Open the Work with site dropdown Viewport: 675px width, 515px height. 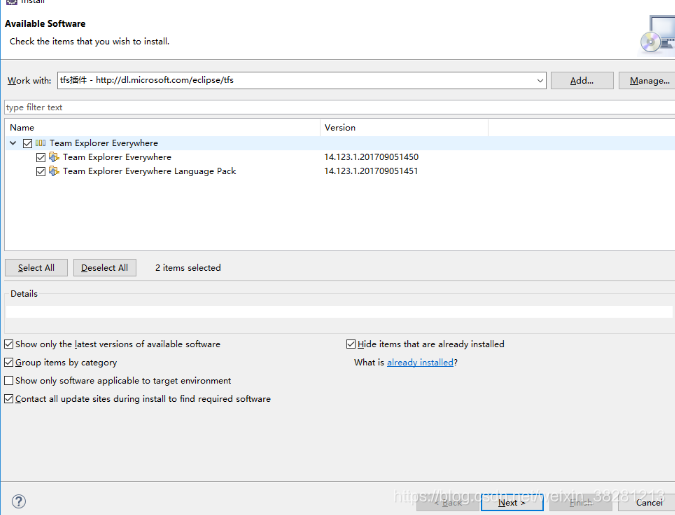(x=540, y=81)
